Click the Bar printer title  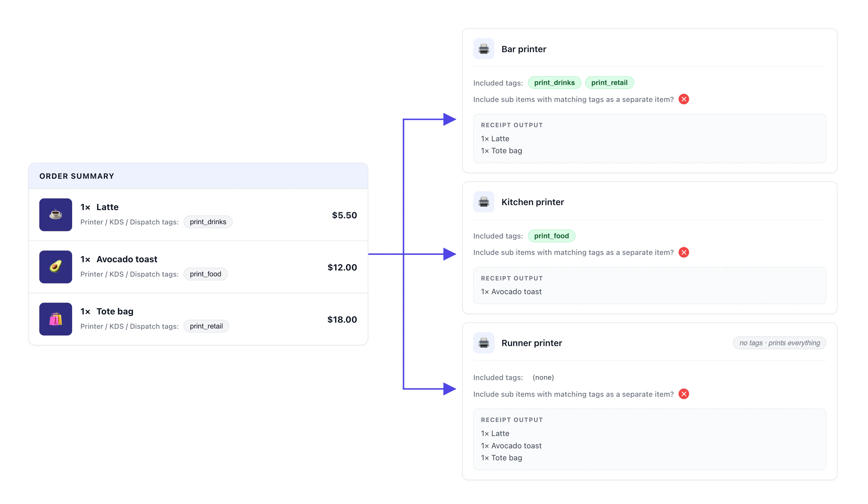click(523, 49)
